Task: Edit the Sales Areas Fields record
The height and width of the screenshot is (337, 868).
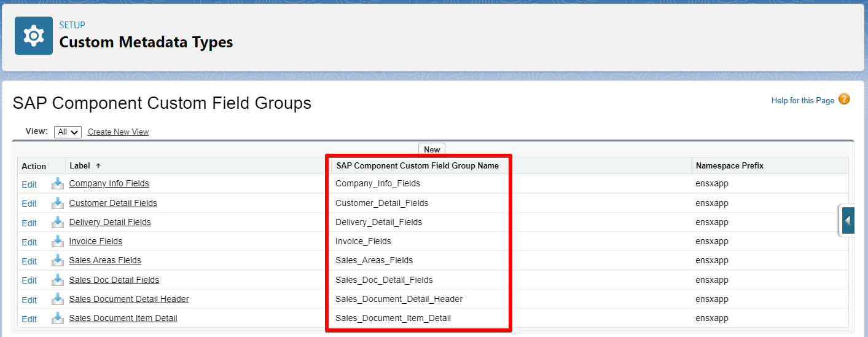Action: [29, 261]
